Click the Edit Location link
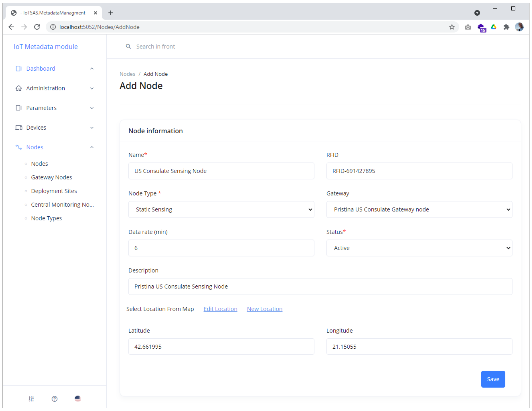 [220, 309]
